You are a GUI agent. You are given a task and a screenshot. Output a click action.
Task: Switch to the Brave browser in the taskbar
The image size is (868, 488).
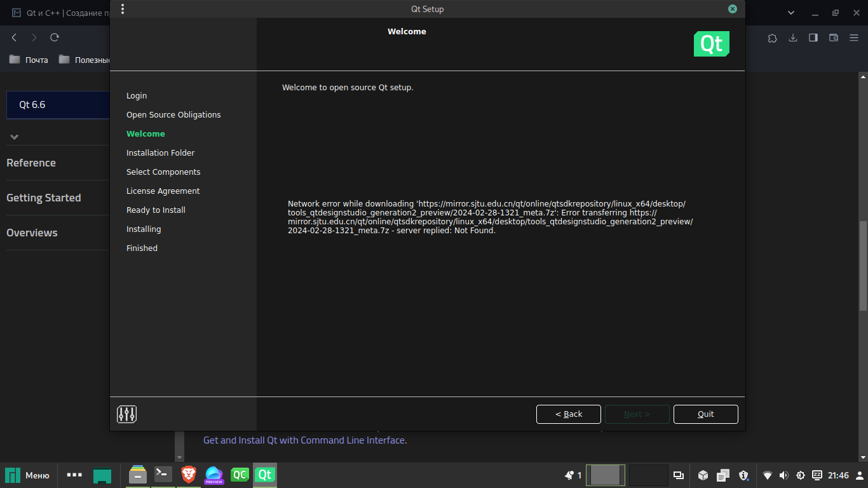click(189, 475)
